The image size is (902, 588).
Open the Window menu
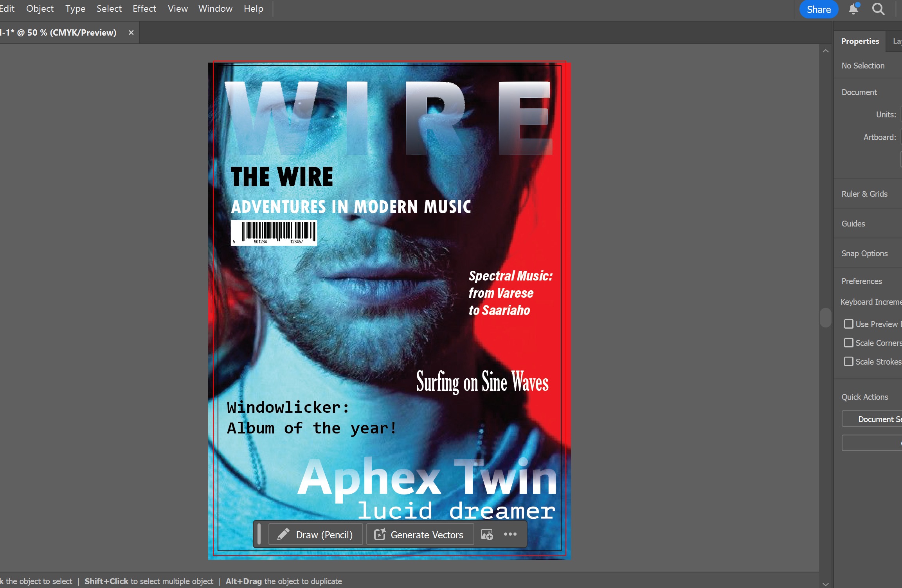[215, 9]
